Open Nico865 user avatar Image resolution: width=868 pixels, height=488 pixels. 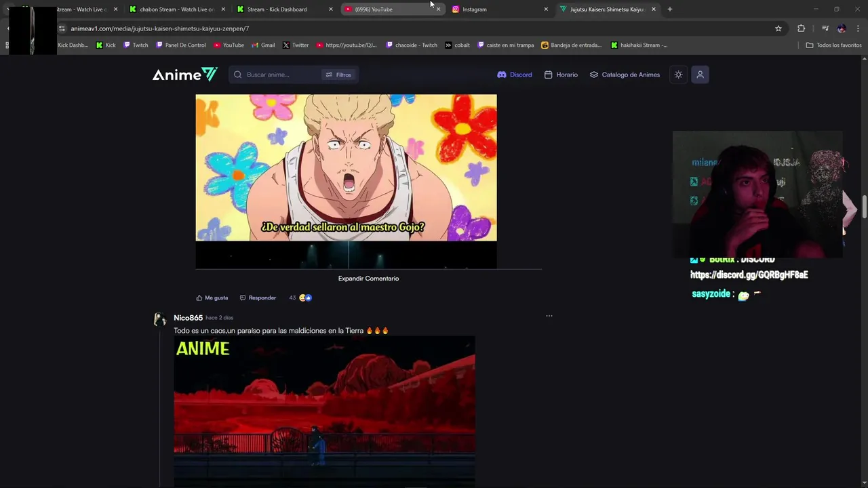(x=160, y=319)
